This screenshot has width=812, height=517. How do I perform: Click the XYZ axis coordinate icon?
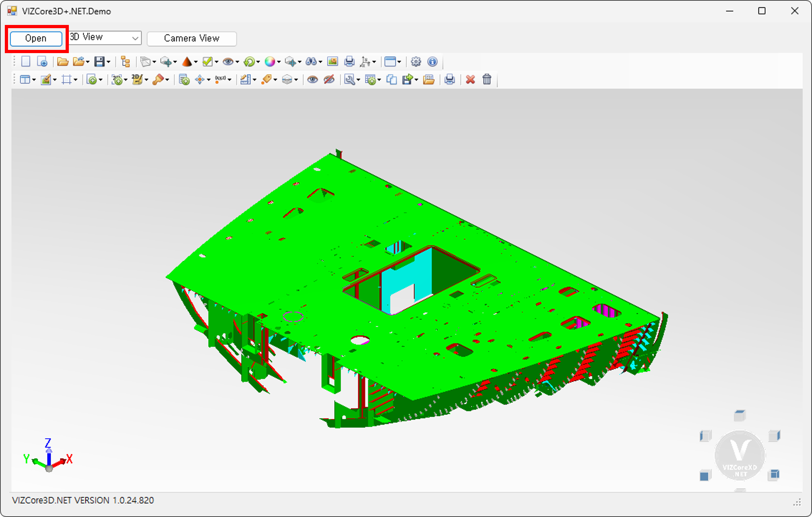[366, 62]
